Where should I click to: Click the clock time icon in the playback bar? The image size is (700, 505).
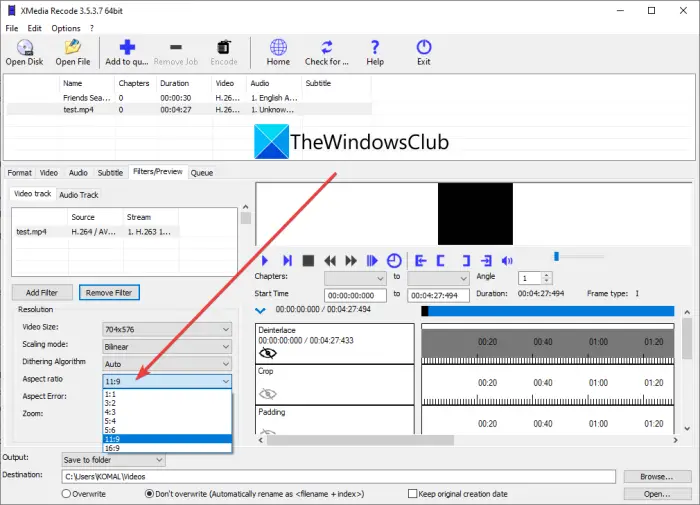(394, 260)
